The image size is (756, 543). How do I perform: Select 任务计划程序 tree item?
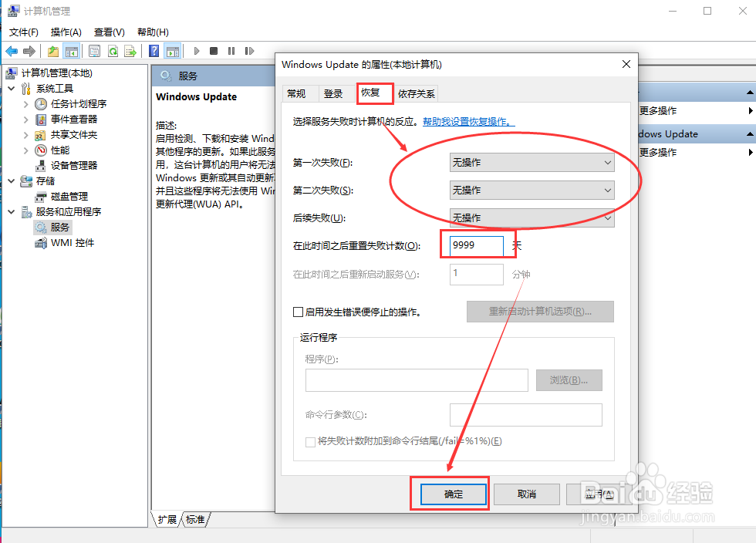coord(79,103)
